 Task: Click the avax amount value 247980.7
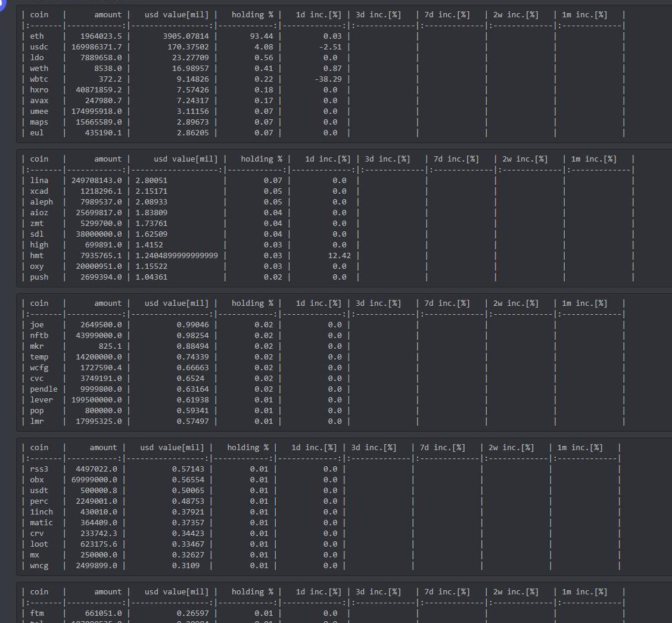101,101
